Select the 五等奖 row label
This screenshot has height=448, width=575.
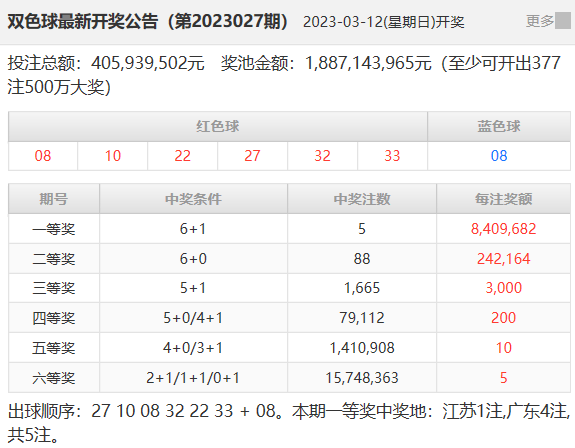(54, 348)
